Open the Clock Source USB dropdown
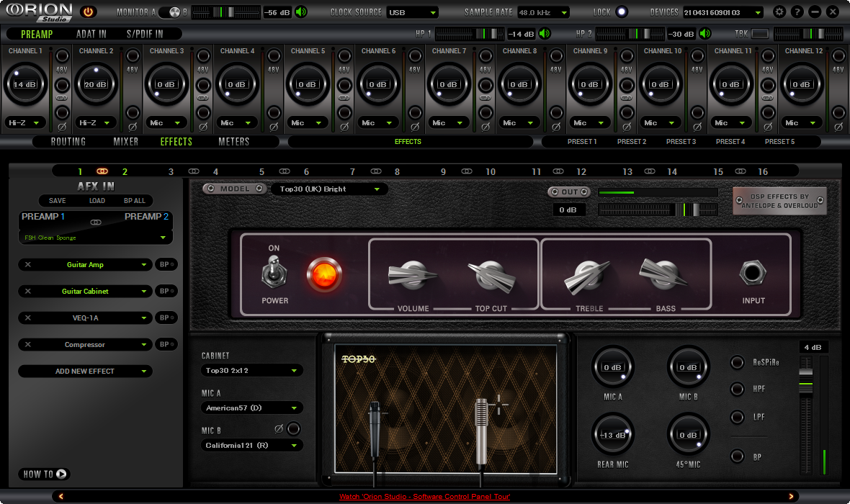 (412, 12)
